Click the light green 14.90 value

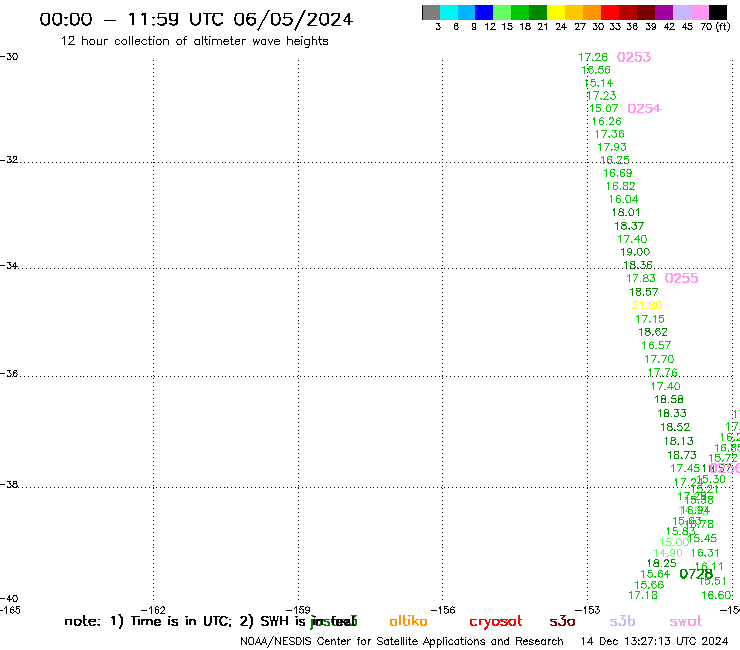tap(668, 553)
